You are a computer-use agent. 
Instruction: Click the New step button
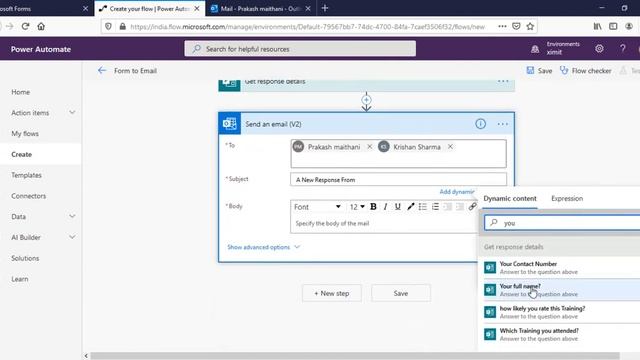click(331, 293)
